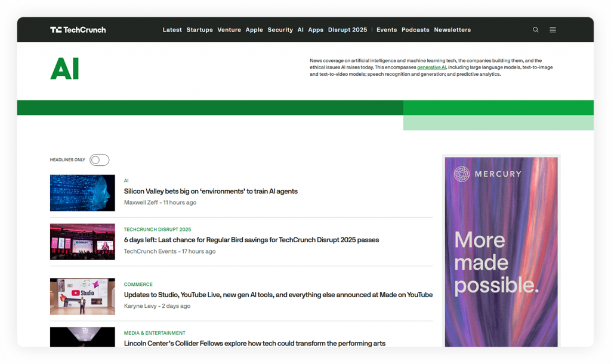Open the hamburger menu icon

point(553,30)
